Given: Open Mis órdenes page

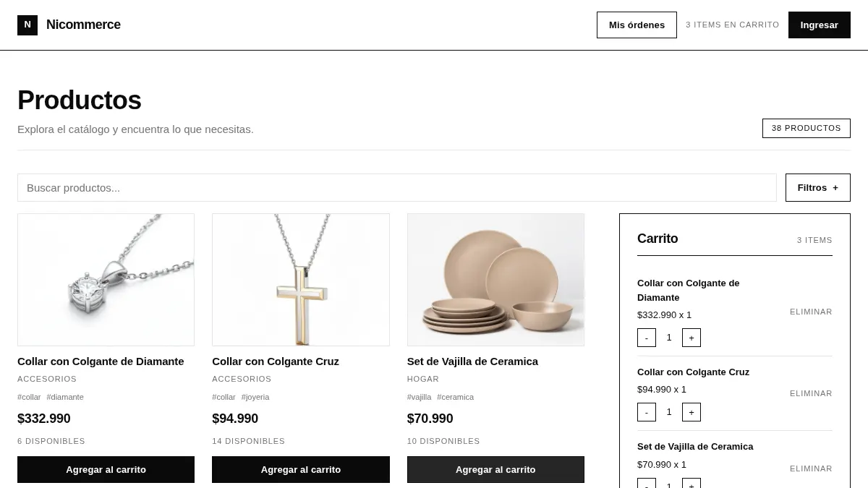Looking at the screenshot, I should pos(637,25).
